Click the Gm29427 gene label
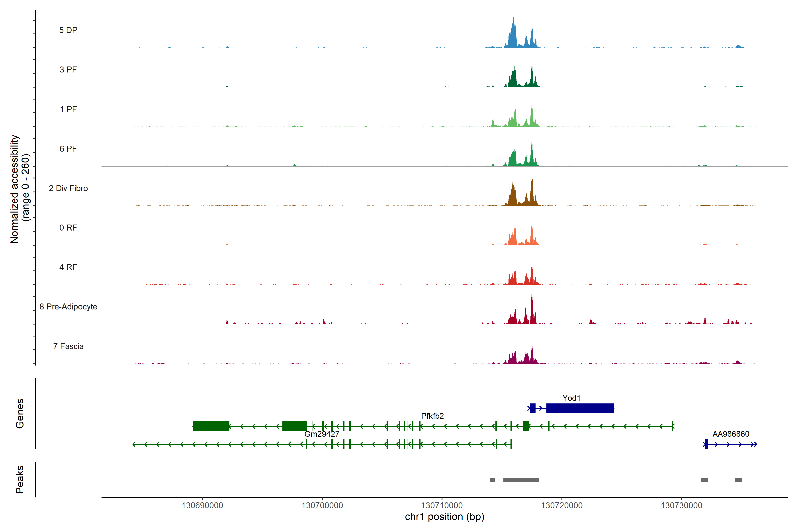Viewport: 798px width, 532px height. pyautogui.click(x=322, y=434)
